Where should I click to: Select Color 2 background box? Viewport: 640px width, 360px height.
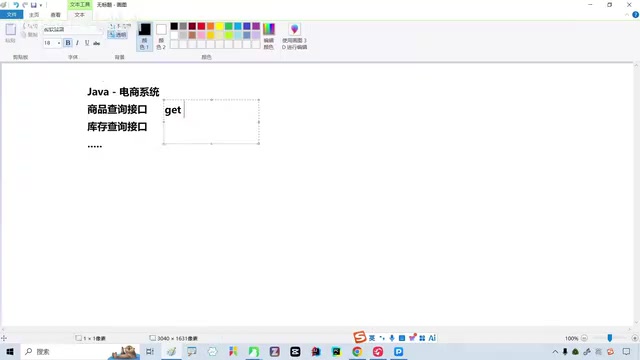tap(161, 36)
